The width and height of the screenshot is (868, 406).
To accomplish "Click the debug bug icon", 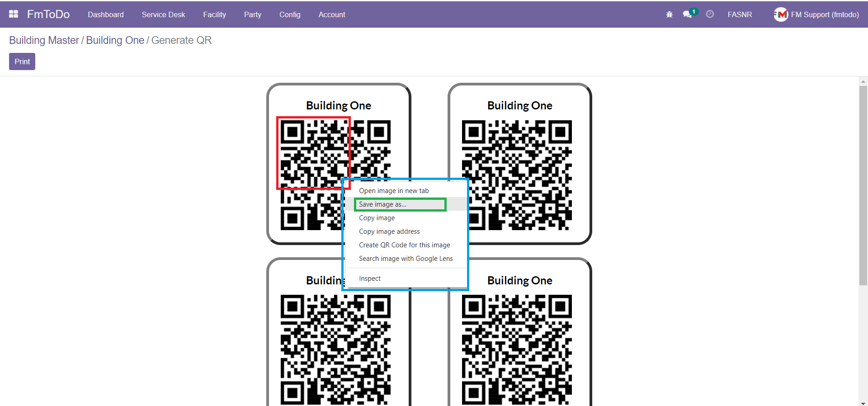I will click(670, 14).
